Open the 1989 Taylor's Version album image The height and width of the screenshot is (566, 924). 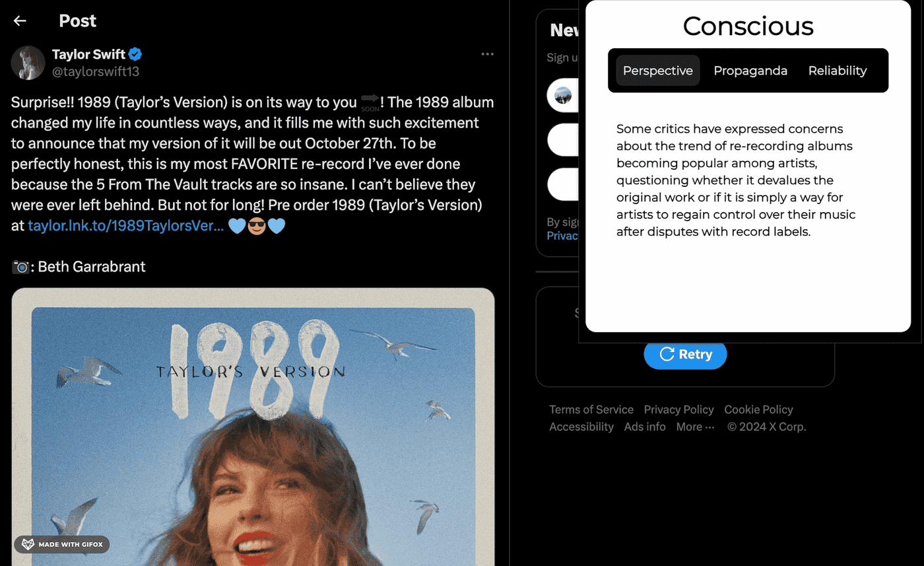coord(253,427)
